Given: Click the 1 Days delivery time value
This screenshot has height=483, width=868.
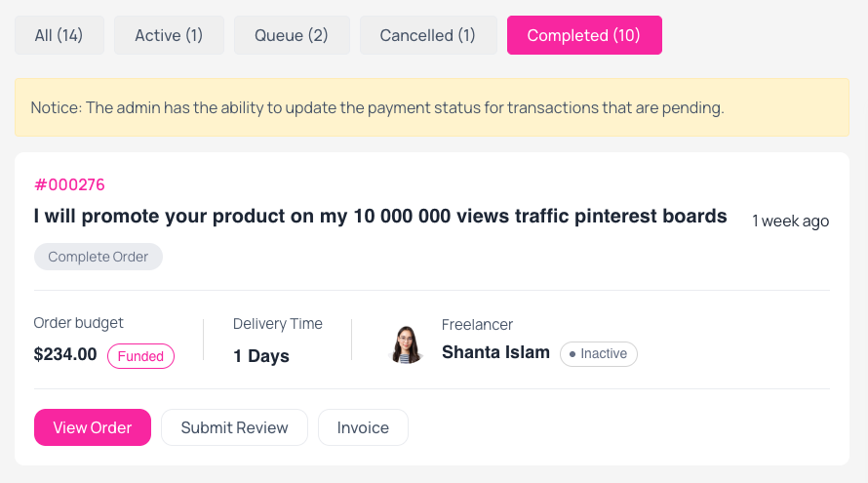Looking at the screenshot, I should point(261,356).
